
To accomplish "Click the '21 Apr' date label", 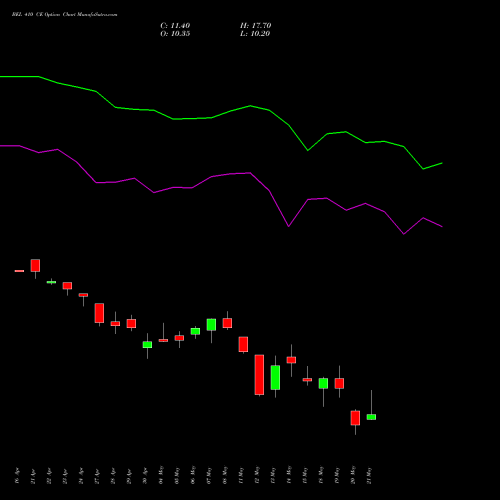I will 33,477.
